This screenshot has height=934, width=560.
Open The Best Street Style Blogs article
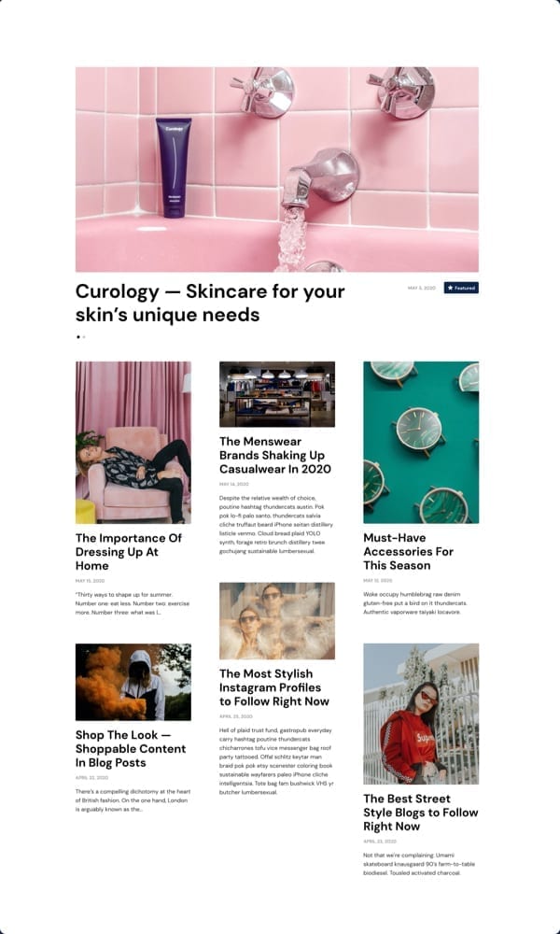[x=421, y=813]
